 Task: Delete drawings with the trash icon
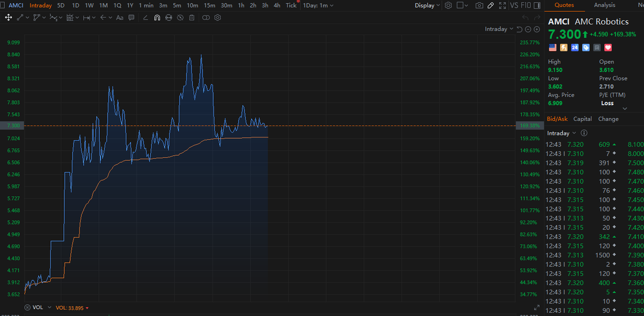pos(192,17)
